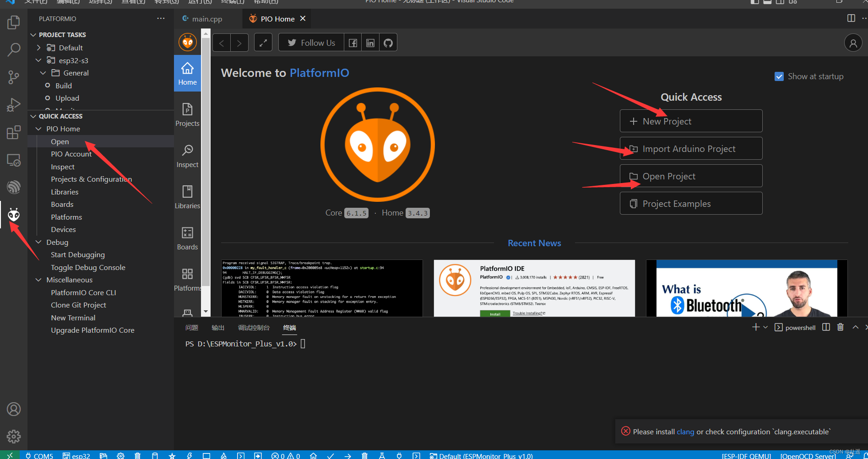Click the checkmark build icon in status bar
Image resolution: width=868 pixels, height=459 pixels.
tap(331, 456)
